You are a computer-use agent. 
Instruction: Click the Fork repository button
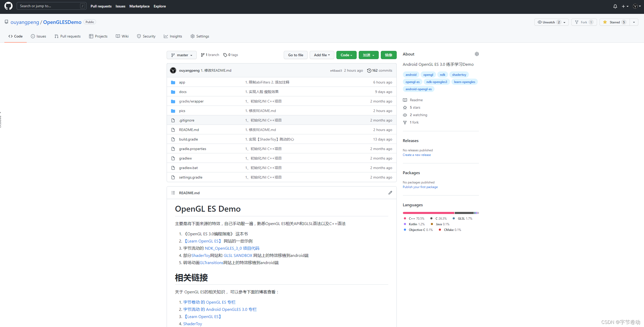pos(583,22)
